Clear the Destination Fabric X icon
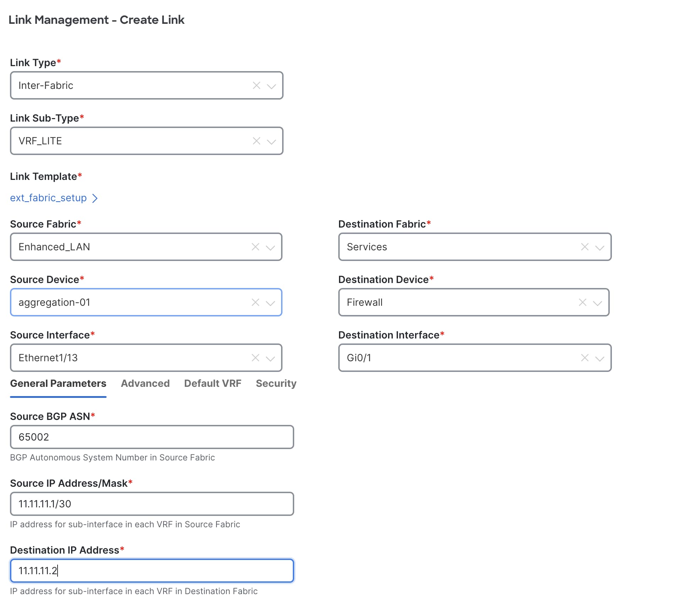The width and height of the screenshot is (700, 608). (585, 247)
